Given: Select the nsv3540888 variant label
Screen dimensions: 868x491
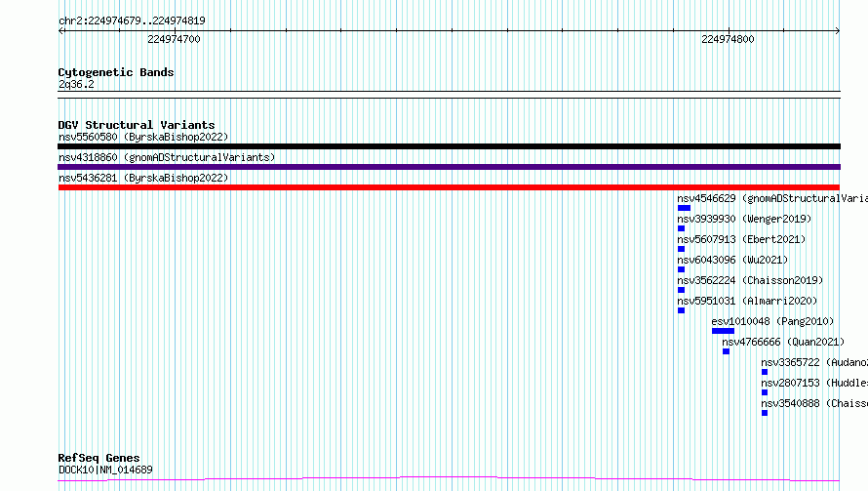Looking at the screenshot, I should pos(814,403).
